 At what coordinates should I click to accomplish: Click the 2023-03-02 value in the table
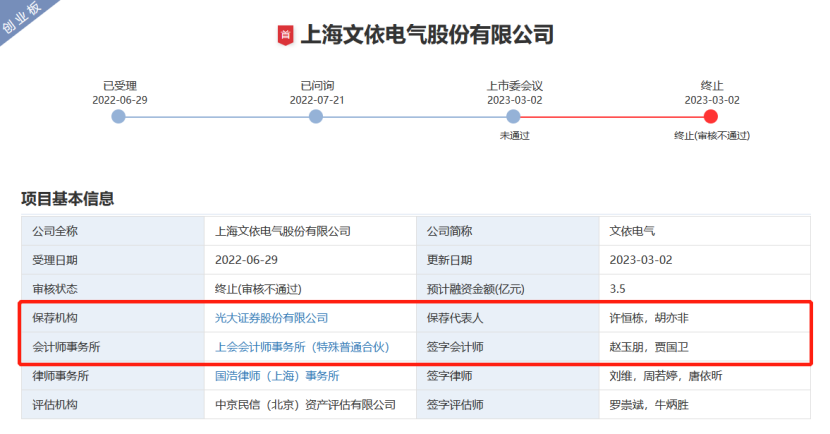640,260
